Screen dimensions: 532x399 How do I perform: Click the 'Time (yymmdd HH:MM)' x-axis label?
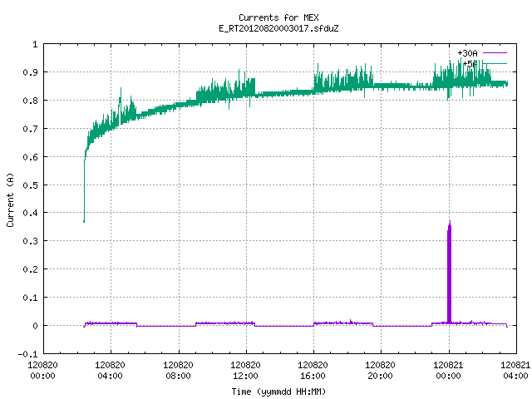tap(278, 392)
